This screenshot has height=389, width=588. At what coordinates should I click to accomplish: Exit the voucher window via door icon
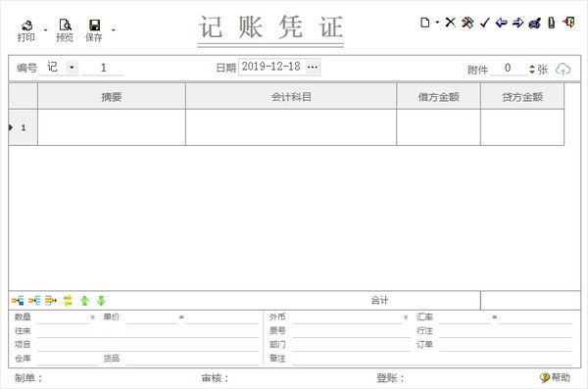click(x=568, y=23)
